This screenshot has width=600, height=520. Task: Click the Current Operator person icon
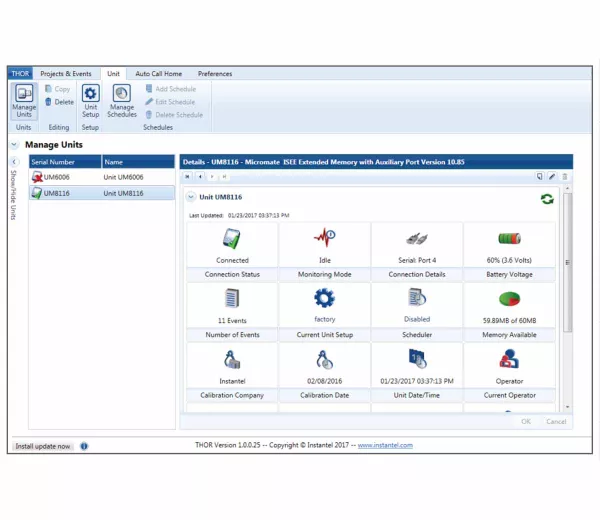pyautogui.click(x=509, y=359)
